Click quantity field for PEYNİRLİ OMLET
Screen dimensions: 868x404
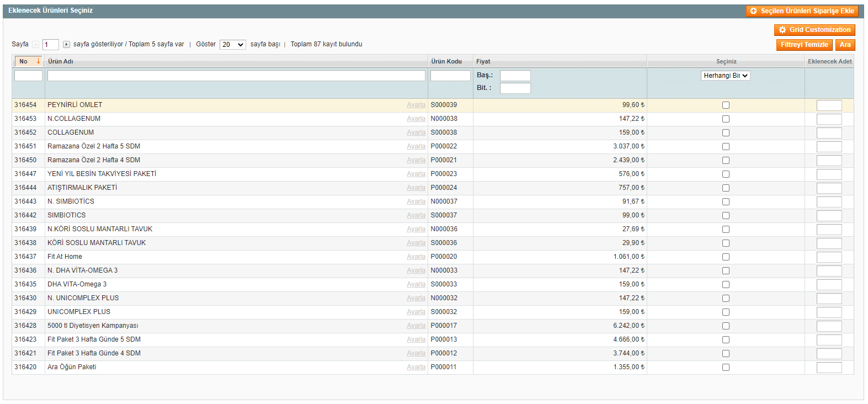click(829, 105)
